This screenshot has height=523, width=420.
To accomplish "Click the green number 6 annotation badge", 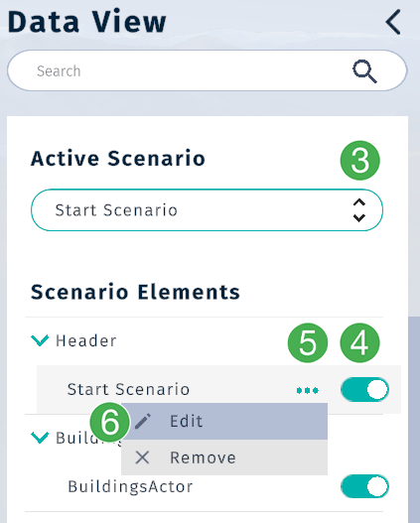I will coord(110,422).
